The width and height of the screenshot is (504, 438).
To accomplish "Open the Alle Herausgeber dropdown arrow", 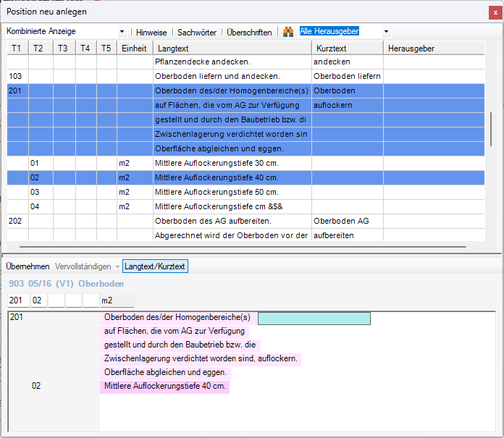I will pyautogui.click(x=387, y=31).
